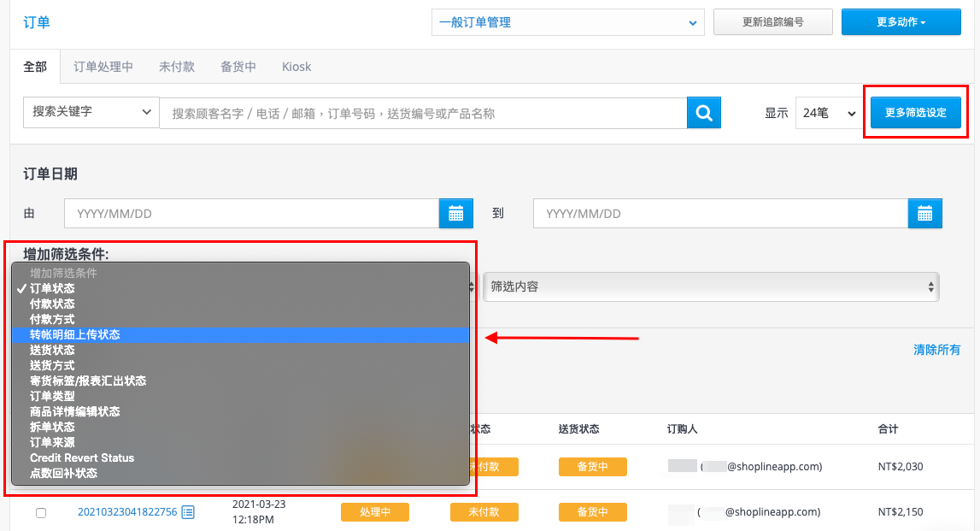Select 拆单状态 in the list
This screenshot has width=980, height=531.
click(x=241, y=428)
